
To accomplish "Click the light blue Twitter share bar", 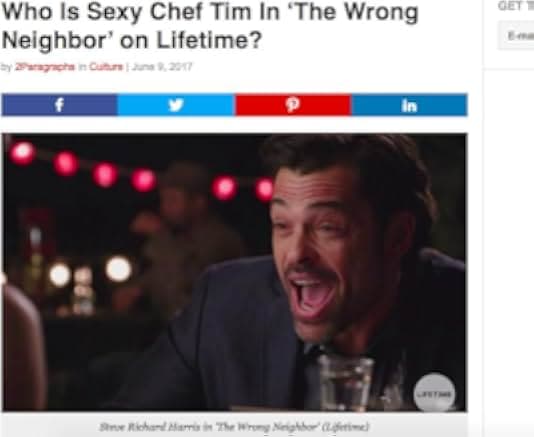I will (176, 105).
